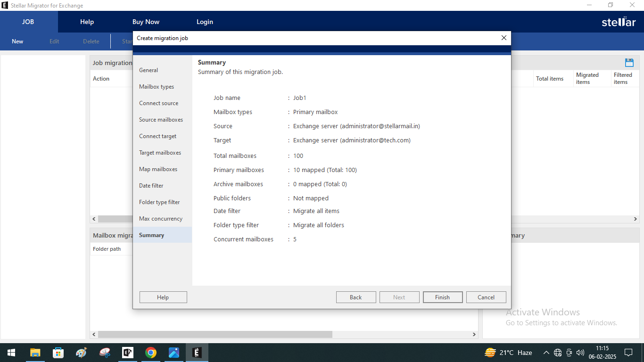644x362 pixels.
Task: Launch Google Chrome from taskbar
Action: point(151,353)
